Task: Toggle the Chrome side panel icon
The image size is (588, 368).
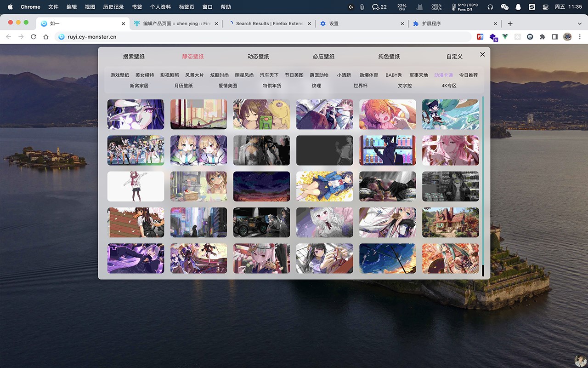Action: pyautogui.click(x=555, y=37)
